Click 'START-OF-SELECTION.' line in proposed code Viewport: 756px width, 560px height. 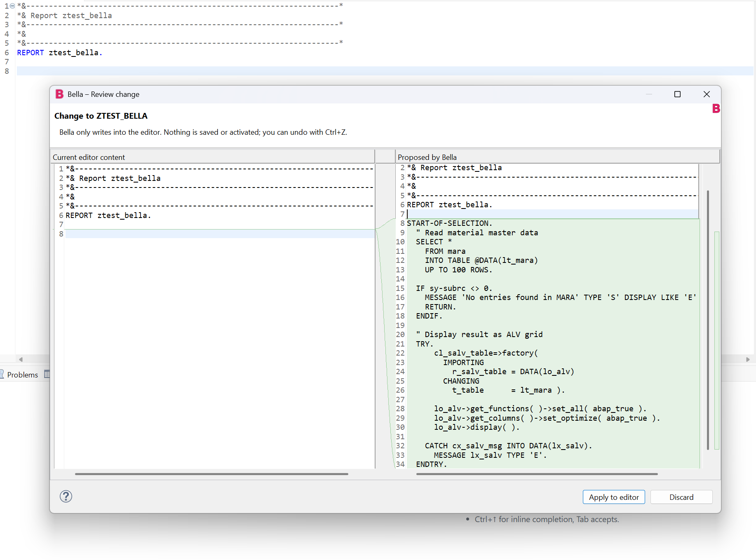tap(449, 223)
